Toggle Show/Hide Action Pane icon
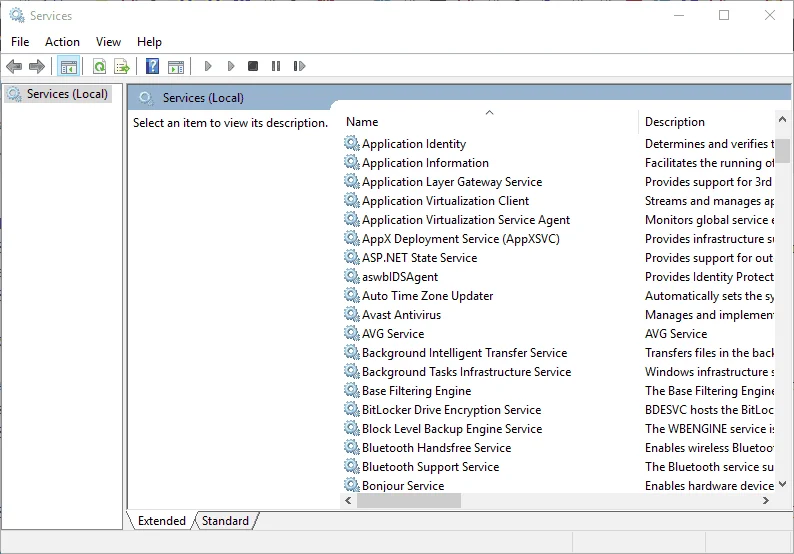The height and width of the screenshot is (554, 794). point(176,66)
